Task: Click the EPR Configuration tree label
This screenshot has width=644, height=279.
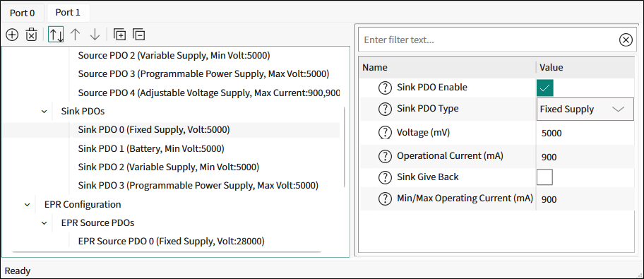Action: pos(83,204)
